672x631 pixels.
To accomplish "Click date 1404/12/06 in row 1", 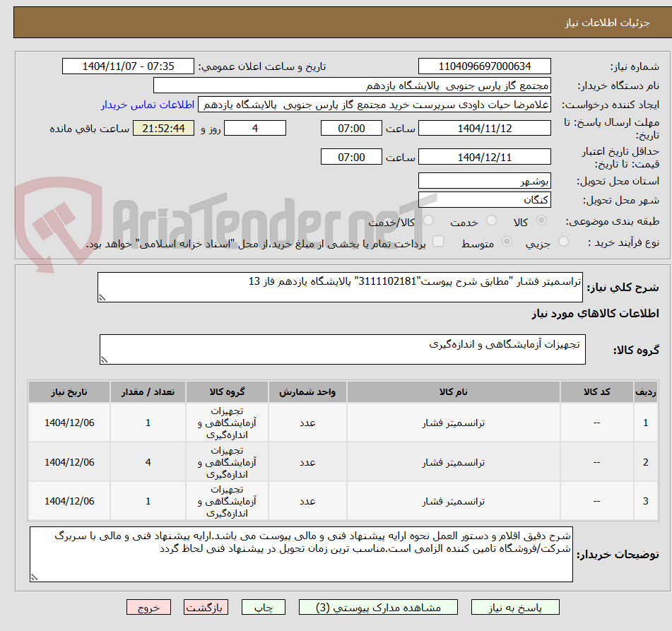I will [69, 423].
